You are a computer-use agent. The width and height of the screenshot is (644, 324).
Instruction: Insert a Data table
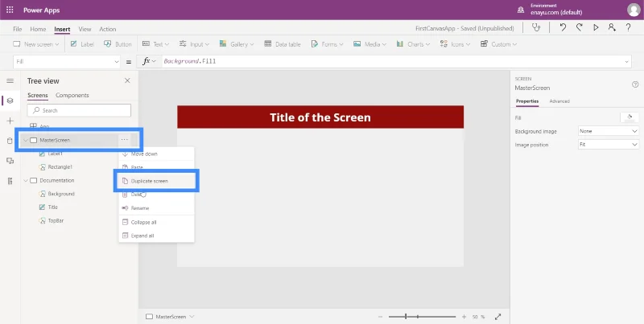283,44
